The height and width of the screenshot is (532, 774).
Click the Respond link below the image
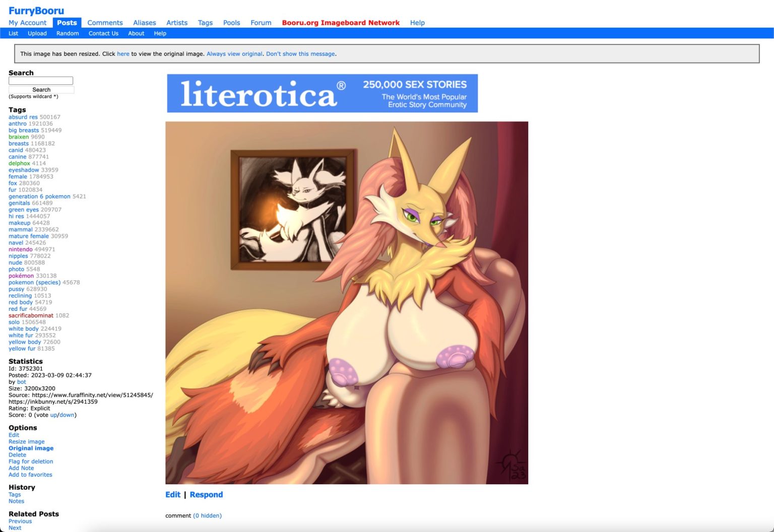(x=206, y=495)
